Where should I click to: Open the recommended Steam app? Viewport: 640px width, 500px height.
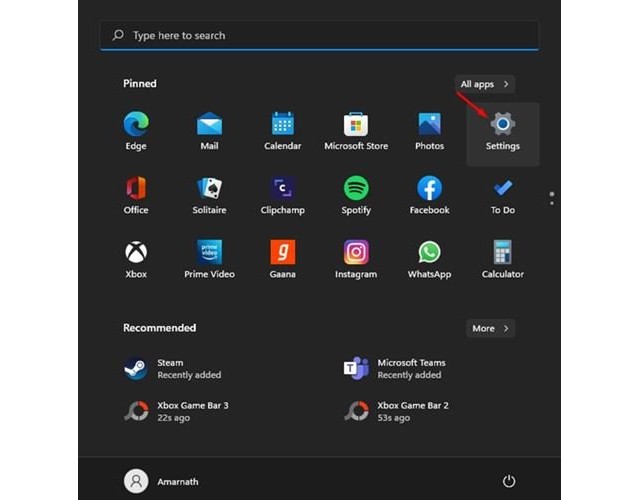(x=173, y=369)
